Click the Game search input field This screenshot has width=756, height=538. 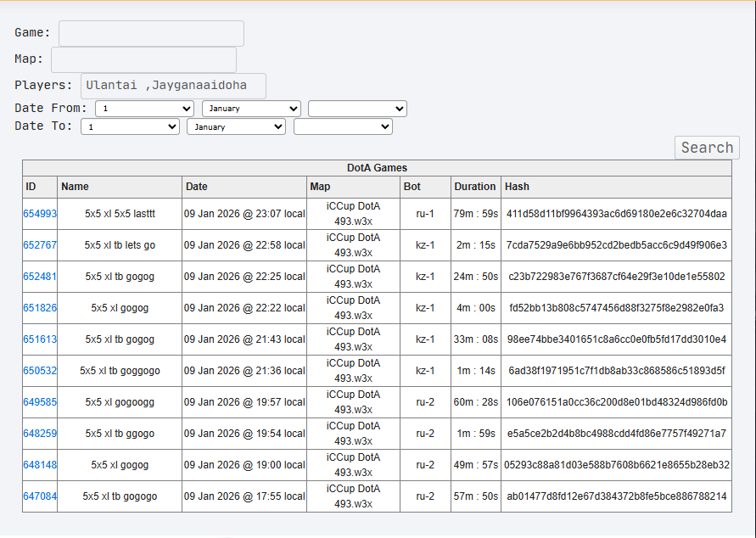tap(151, 33)
